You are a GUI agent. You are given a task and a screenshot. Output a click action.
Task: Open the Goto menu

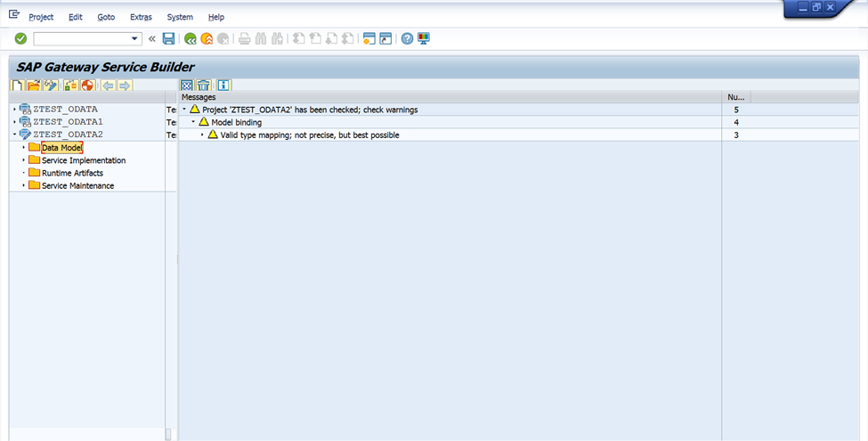point(106,17)
